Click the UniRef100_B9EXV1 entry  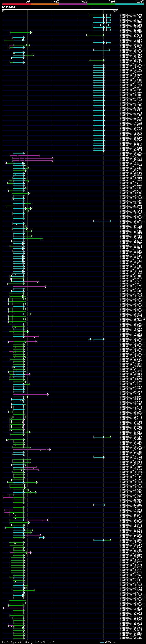click(x=131, y=620)
